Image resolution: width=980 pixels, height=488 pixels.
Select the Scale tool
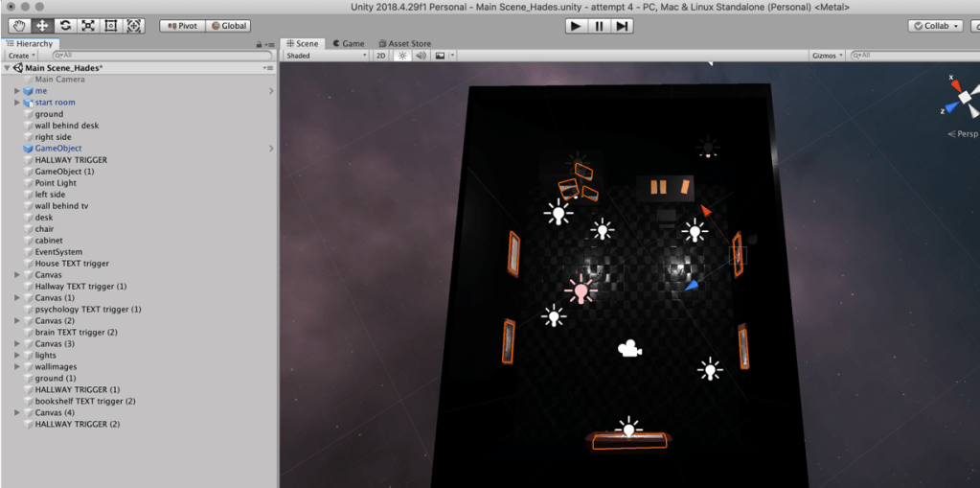coord(88,26)
